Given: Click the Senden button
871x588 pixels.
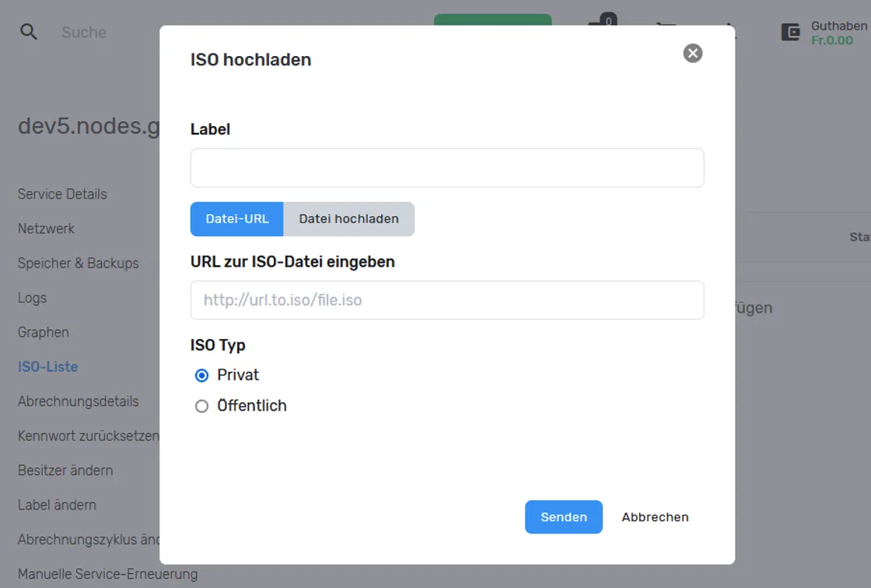Looking at the screenshot, I should coord(564,517).
